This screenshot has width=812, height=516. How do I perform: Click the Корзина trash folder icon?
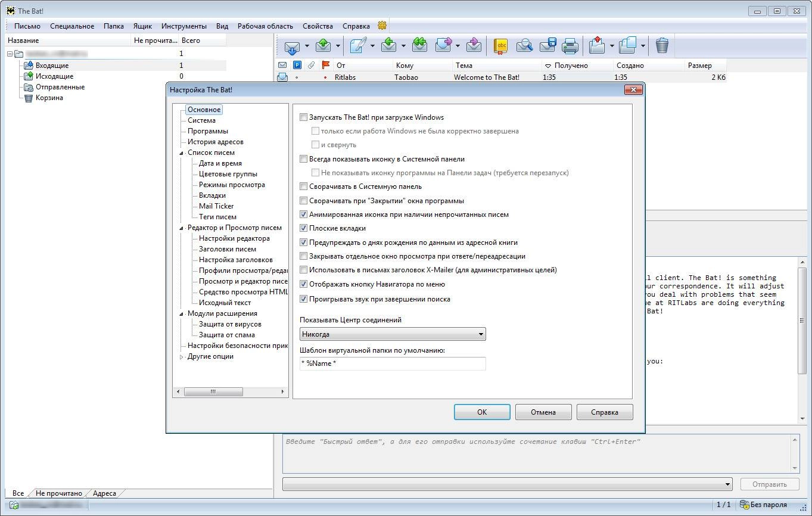click(x=28, y=97)
